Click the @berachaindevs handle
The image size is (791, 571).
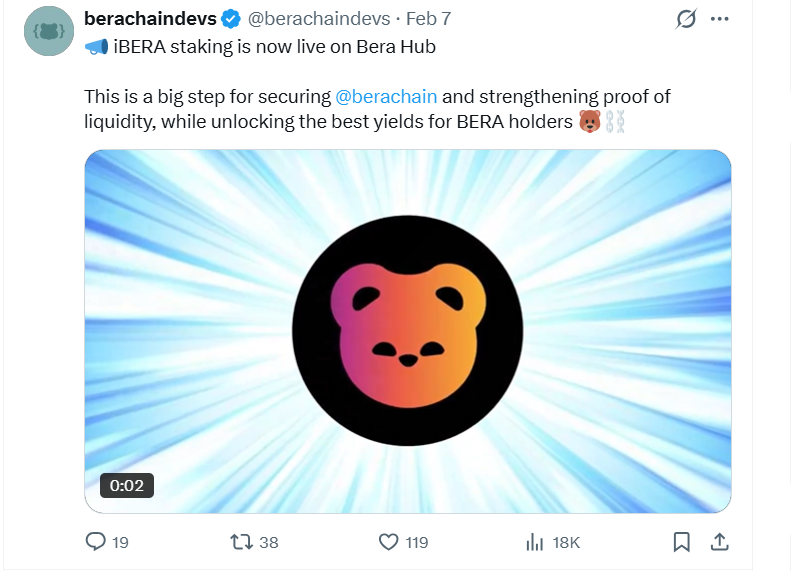coord(318,19)
